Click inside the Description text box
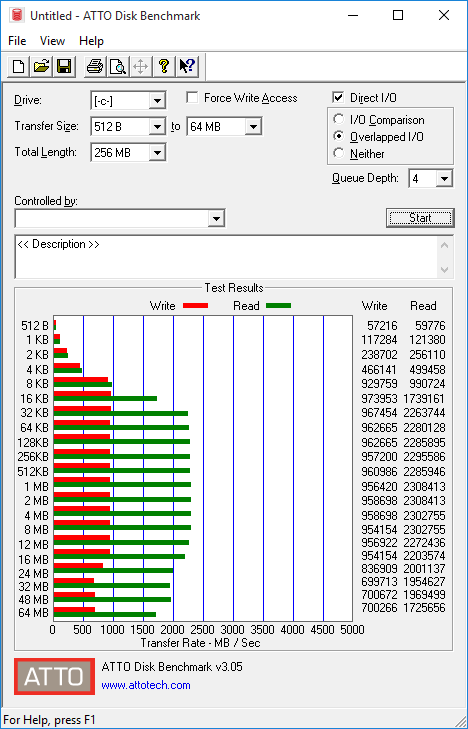This screenshot has height=729, width=468. 227,257
